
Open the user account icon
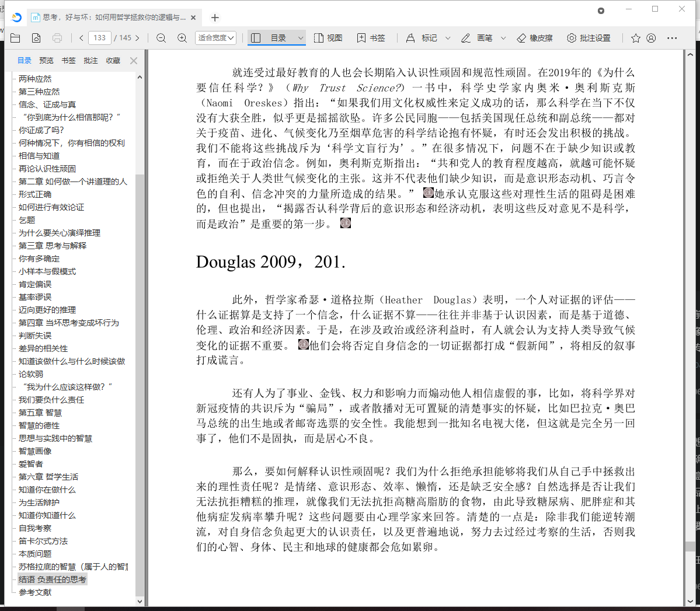point(652,38)
